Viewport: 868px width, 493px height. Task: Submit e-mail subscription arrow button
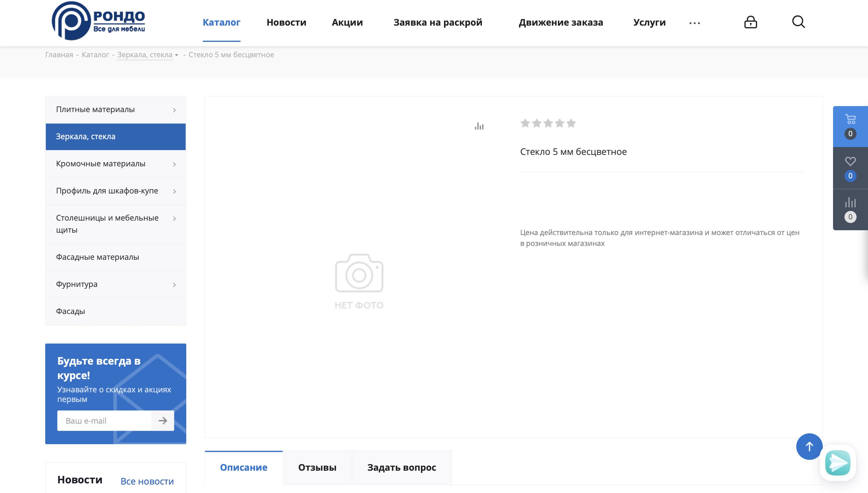(163, 421)
